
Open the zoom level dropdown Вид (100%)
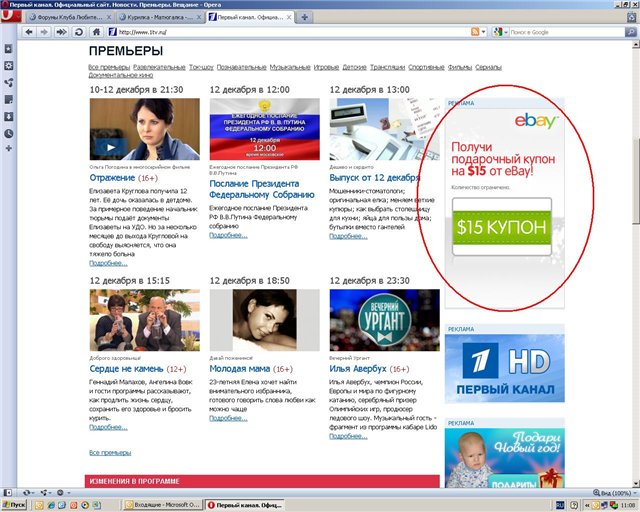pyautogui.click(x=614, y=493)
